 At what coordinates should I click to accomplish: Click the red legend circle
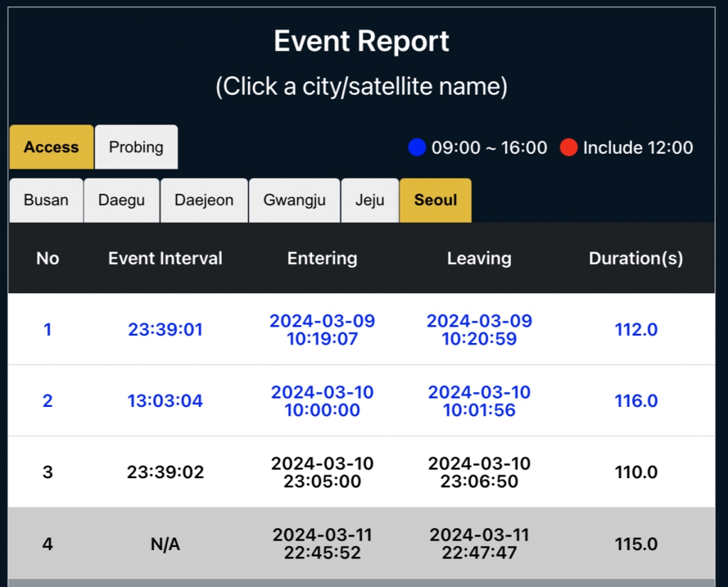(568, 148)
